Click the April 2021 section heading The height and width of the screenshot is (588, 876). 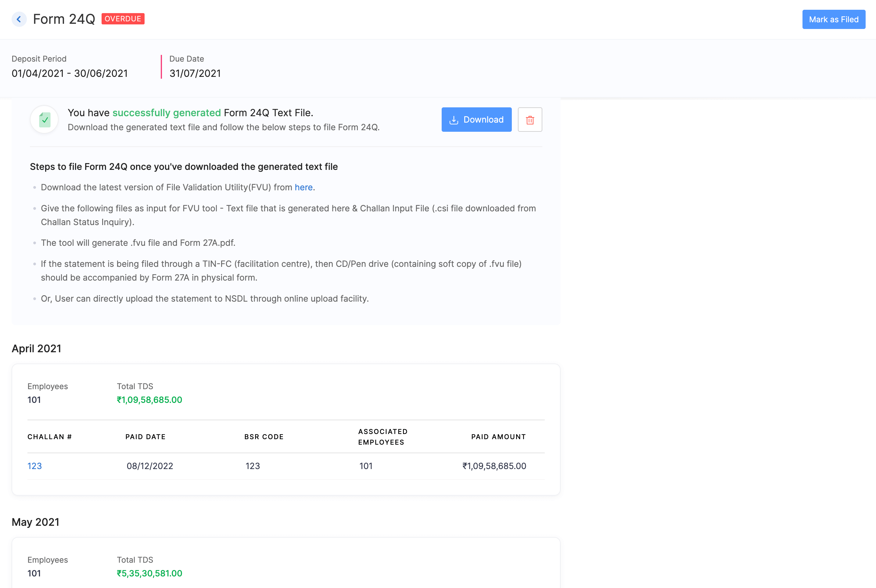click(x=36, y=348)
